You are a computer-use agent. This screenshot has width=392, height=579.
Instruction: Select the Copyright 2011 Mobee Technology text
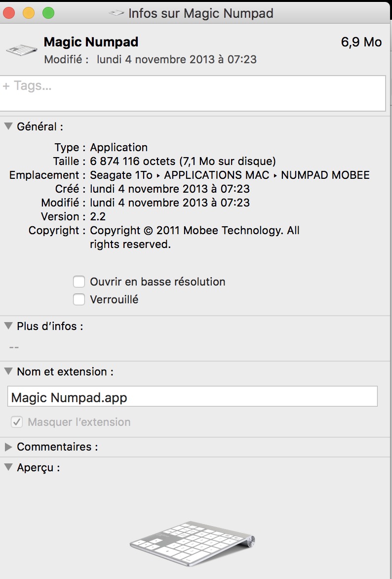coord(195,238)
